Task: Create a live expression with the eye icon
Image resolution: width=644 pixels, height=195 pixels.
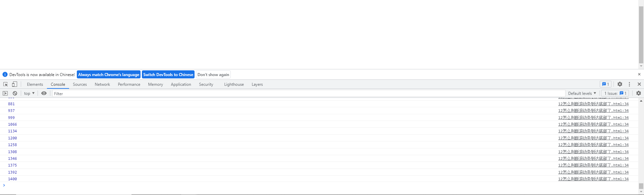Action: (44, 93)
